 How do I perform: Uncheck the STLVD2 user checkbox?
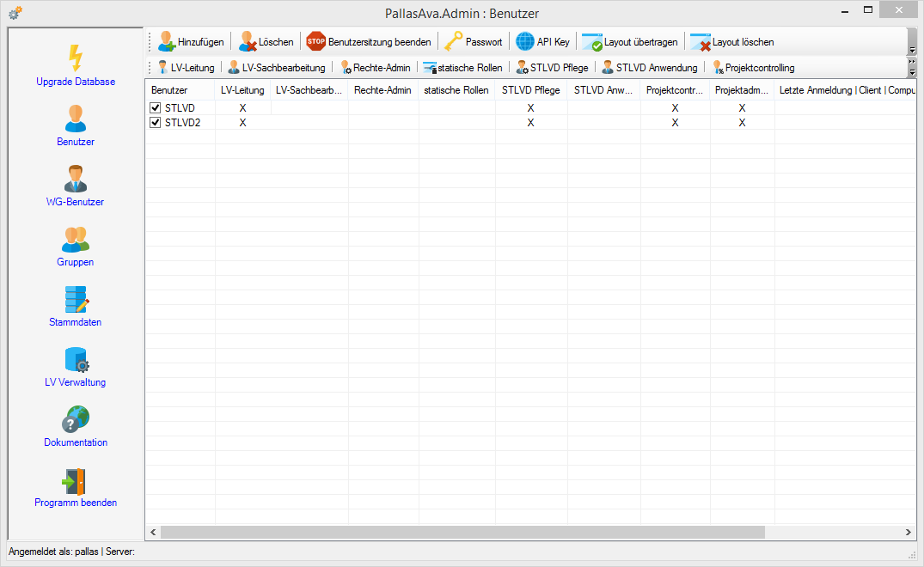pos(155,123)
